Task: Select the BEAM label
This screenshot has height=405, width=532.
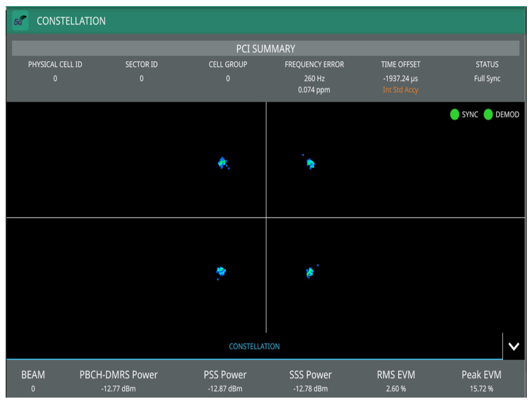Action: pyautogui.click(x=33, y=375)
